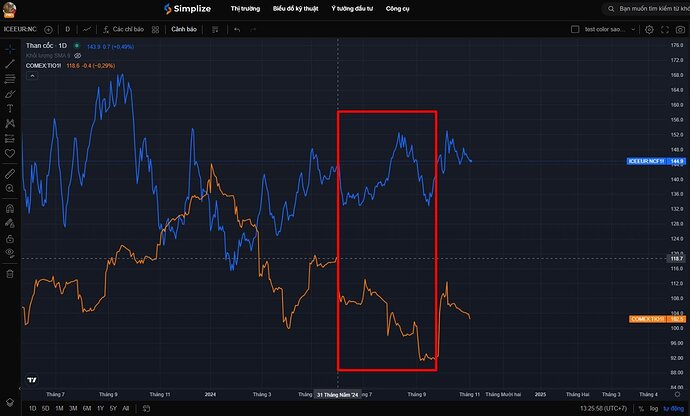The image size is (690, 416).
Task: Show All data range
Action: point(125,409)
